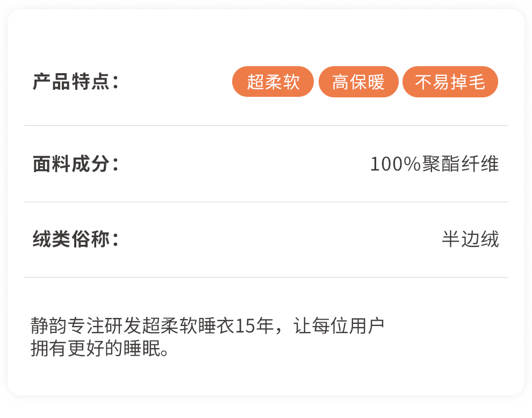The width and height of the screenshot is (532, 418).
Task: Select the 高保暖 orange tag
Action: click(358, 82)
